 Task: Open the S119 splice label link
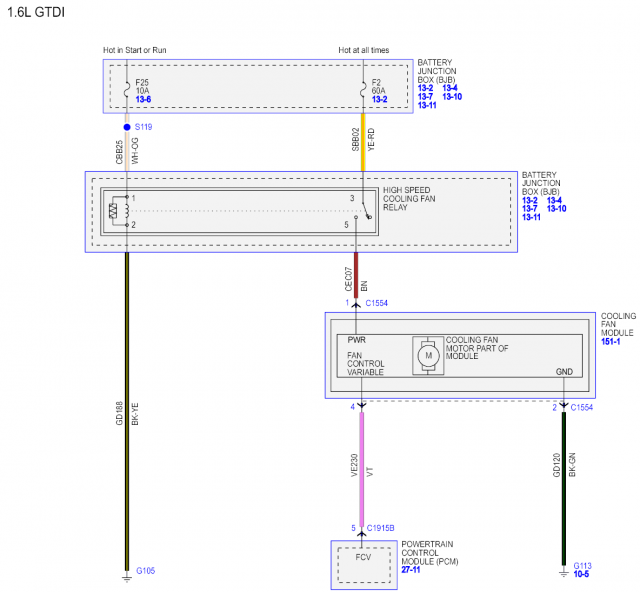click(x=143, y=127)
